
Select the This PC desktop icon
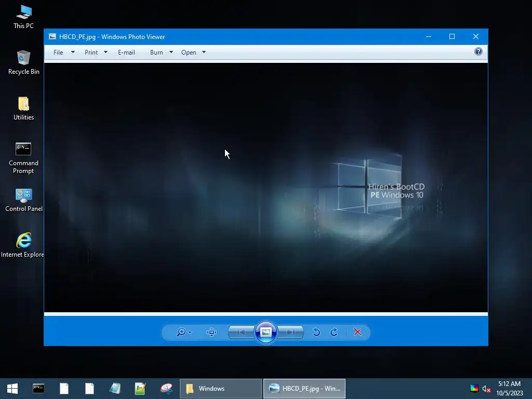click(23, 17)
